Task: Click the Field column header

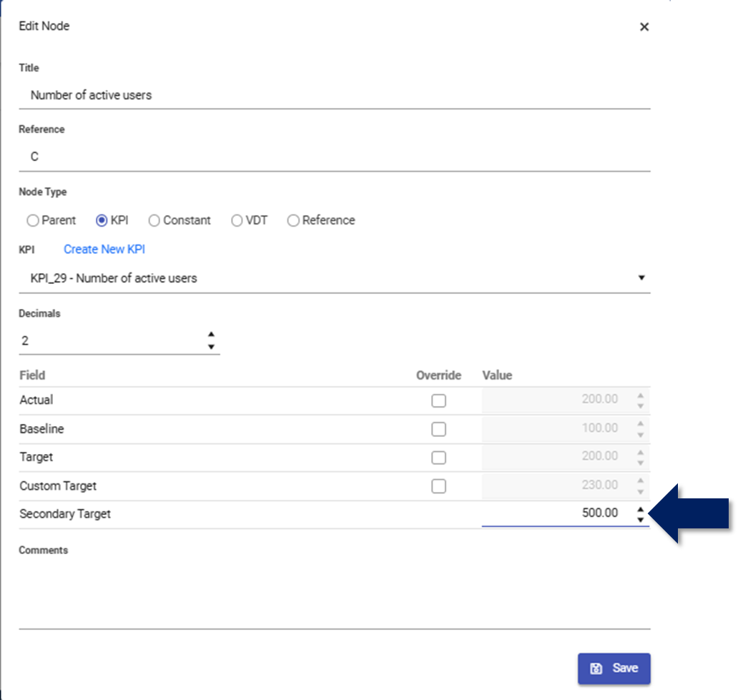Action: coord(32,375)
